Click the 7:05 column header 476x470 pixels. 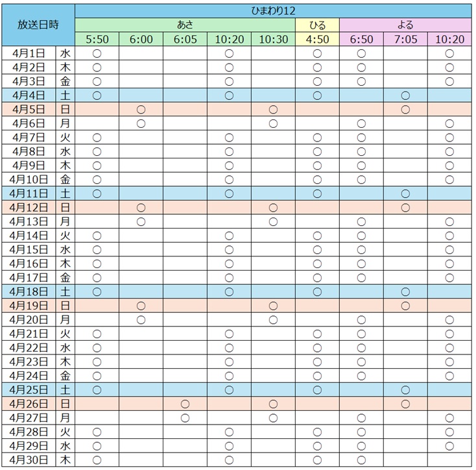point(405,40)
